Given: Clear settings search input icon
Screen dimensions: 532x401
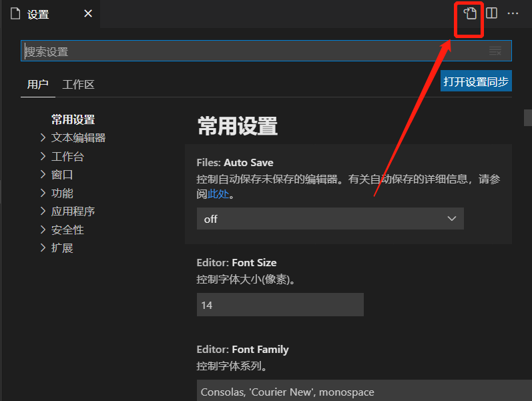Looking at the screenshot, I should (x=495, y=51).
